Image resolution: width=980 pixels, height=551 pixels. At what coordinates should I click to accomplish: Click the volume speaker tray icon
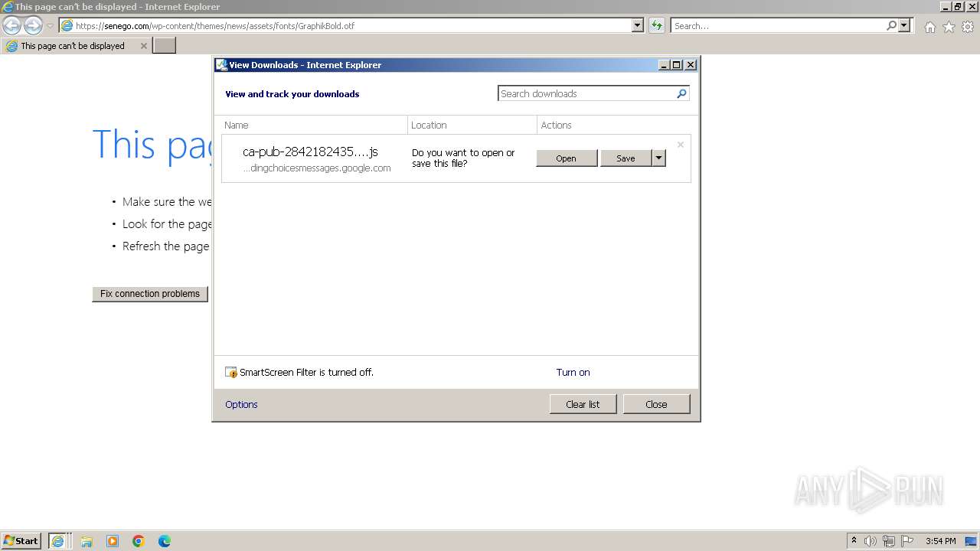coord(871,541)
